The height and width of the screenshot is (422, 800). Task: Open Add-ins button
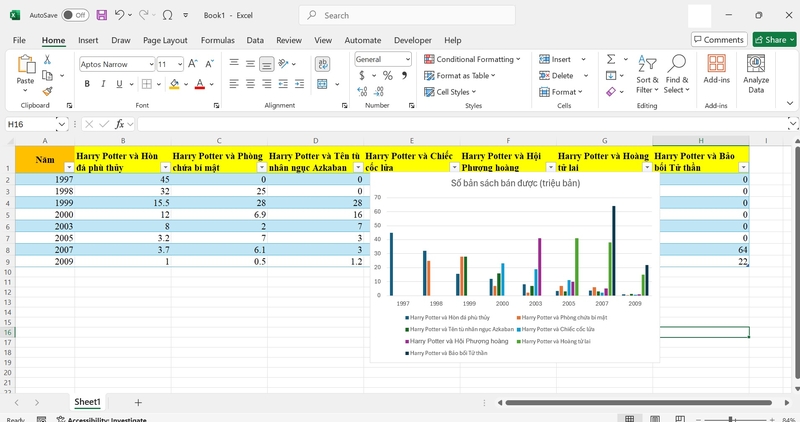pyautogui.click(x=716, y=69)
